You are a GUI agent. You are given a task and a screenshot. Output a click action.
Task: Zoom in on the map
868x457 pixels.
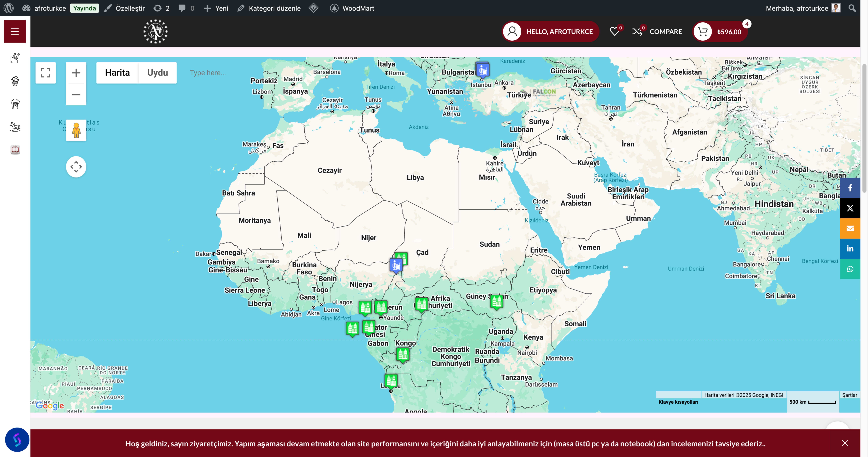76,73
